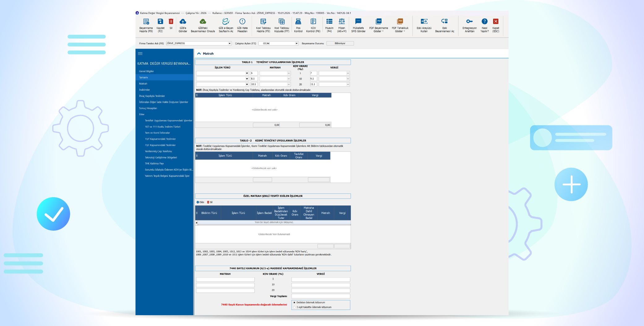Go to İndirimler section
The image size is (644, 326).
coord(144,90)
